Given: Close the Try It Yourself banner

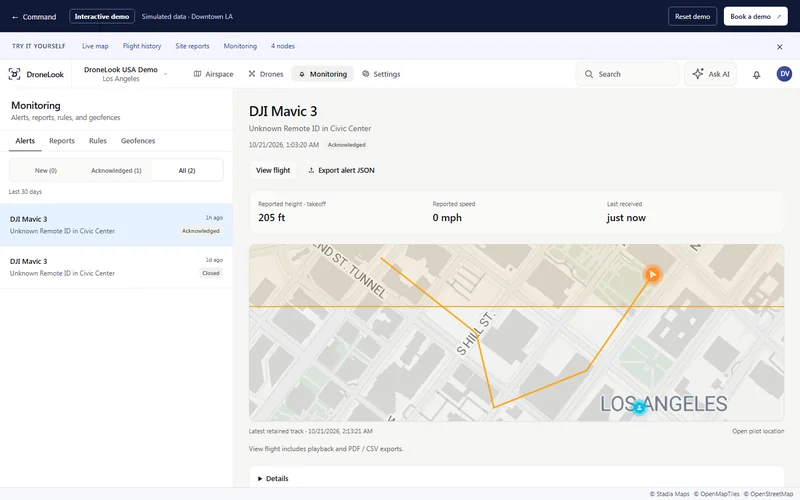Looking at the screenshot, I should pyautogui.click(x=780, y=46).
